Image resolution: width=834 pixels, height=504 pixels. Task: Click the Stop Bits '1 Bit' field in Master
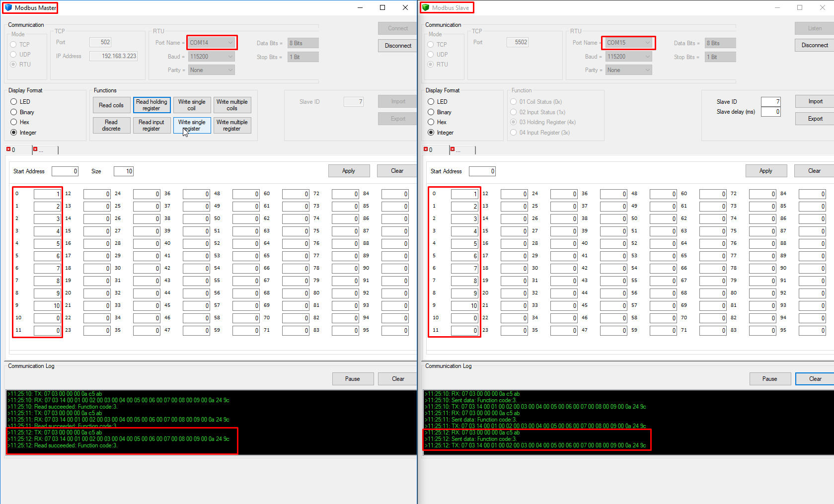pyautogui.click(x=303, y=57)
